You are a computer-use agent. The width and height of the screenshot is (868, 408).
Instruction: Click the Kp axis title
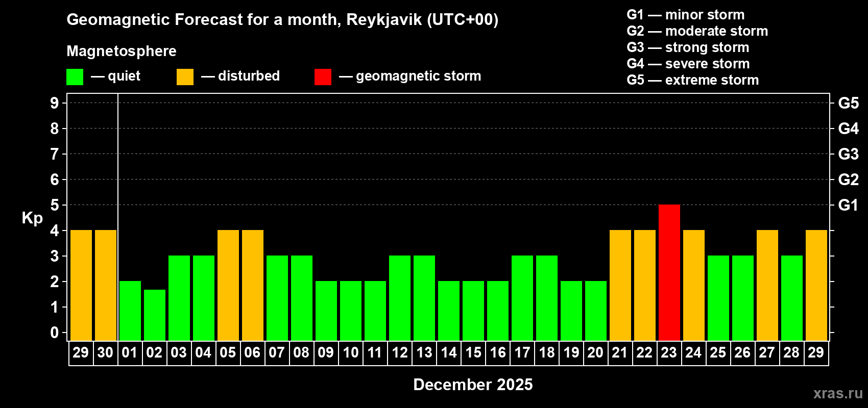coord(32,218)
